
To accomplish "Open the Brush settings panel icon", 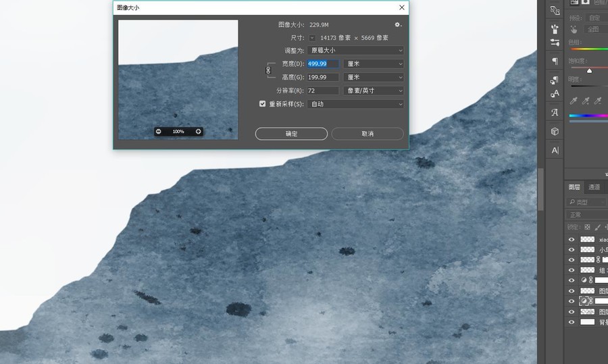I will tap(555, 43).
